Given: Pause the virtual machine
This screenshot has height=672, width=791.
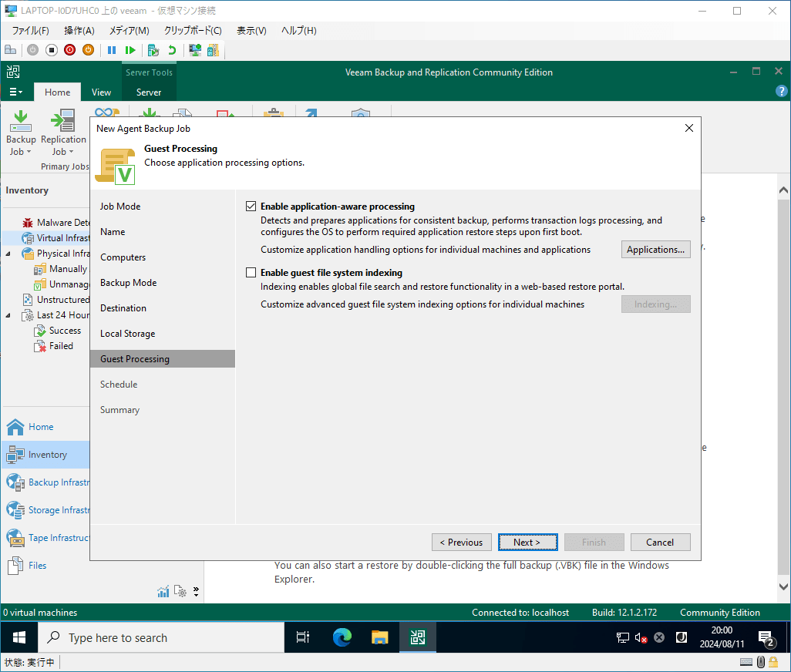Looking at the screenshot, I should click(112, 50).
